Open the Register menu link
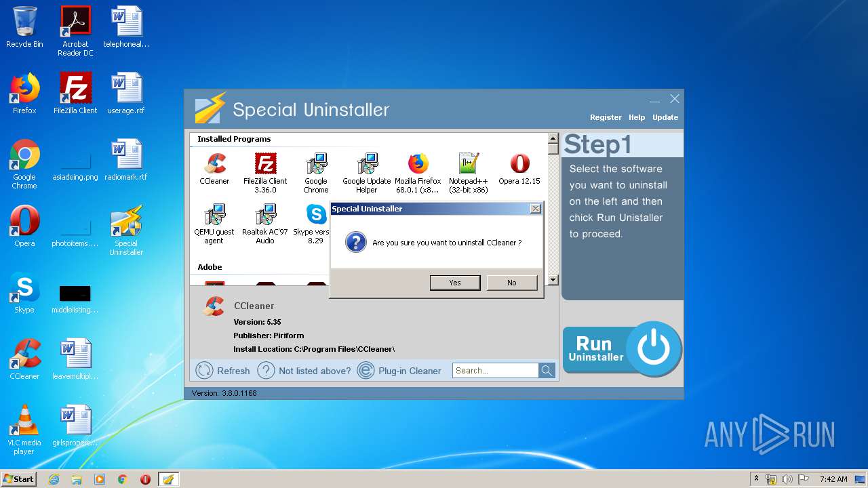This screenshot has height=488, width=868. (x=606, y=117)
